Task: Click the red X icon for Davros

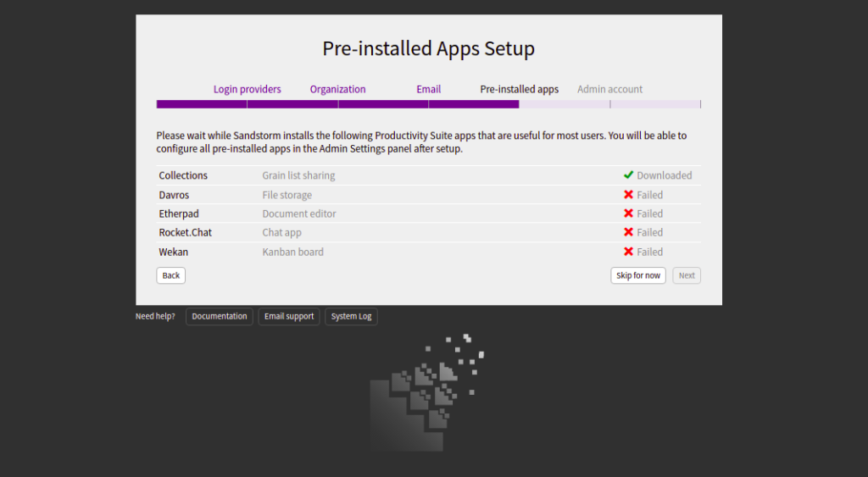Action: (x=628, y=194)
